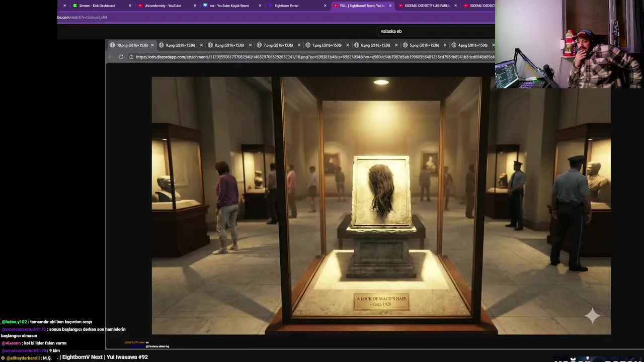Open the Uniconformity - YouTube tab
This screenshot has height=362, width=644.
click(x=164, y=6)
